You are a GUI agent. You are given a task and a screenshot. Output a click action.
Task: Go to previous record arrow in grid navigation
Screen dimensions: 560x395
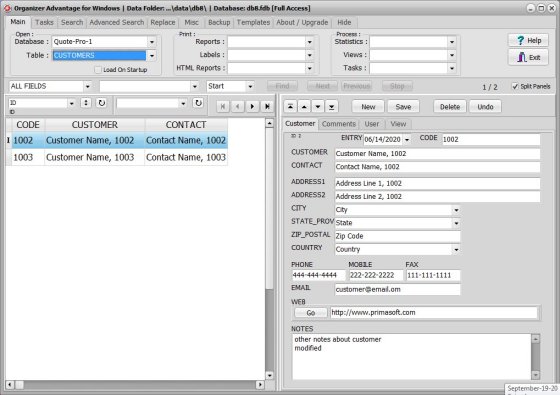238,106
